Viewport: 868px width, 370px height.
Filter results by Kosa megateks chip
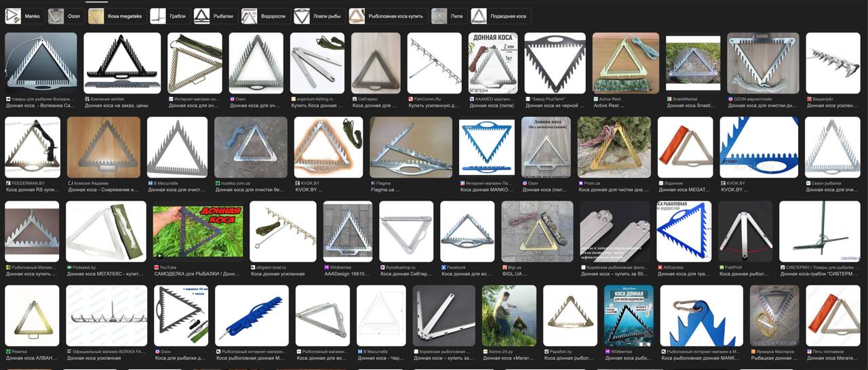pyautogui.click(x=117, y=16)
